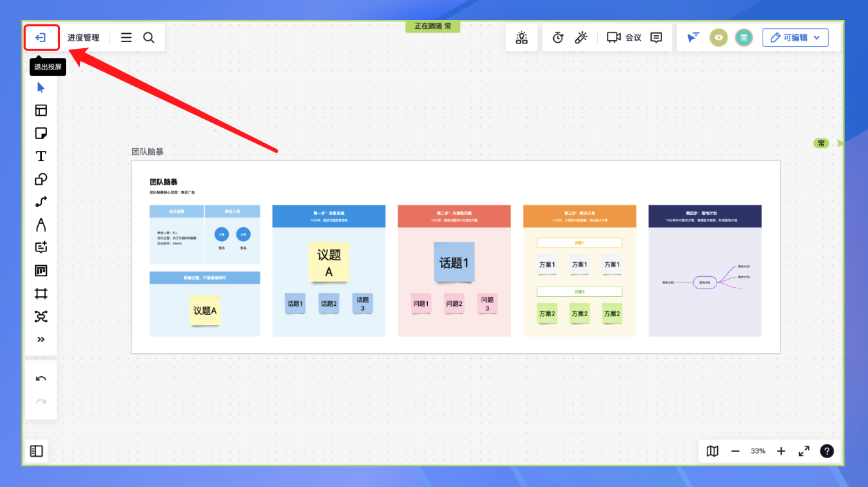The width and height of the screenshot is (868, 487).
Task: Select the pink 问题1 sticky note
Action: [x=421, y=304]
